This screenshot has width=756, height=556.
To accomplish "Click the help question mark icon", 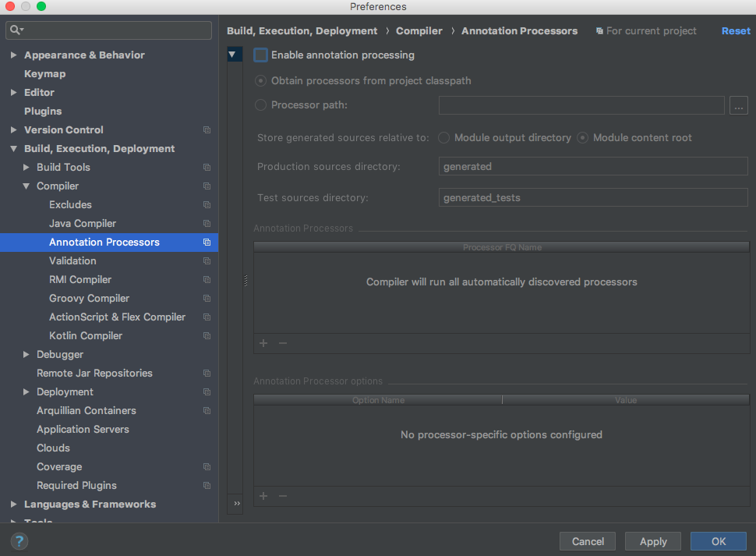I will click(19, 541).
